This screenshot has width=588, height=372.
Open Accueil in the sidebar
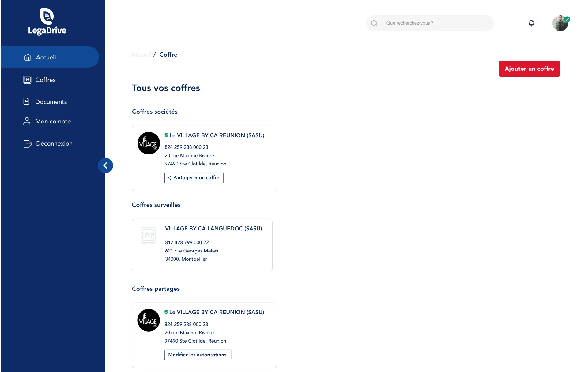(x=50, y=57)
